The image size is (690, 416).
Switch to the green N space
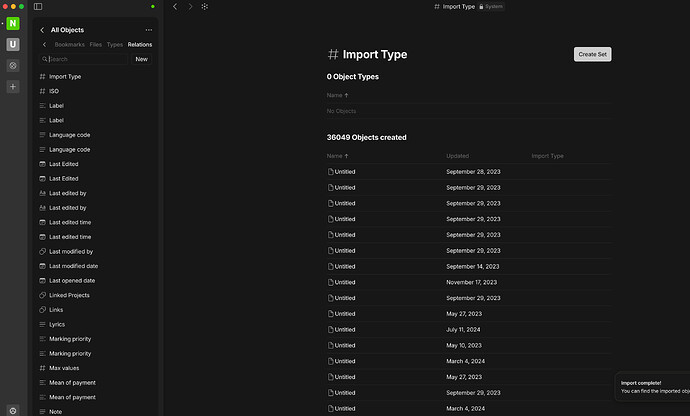coord(13,23)
